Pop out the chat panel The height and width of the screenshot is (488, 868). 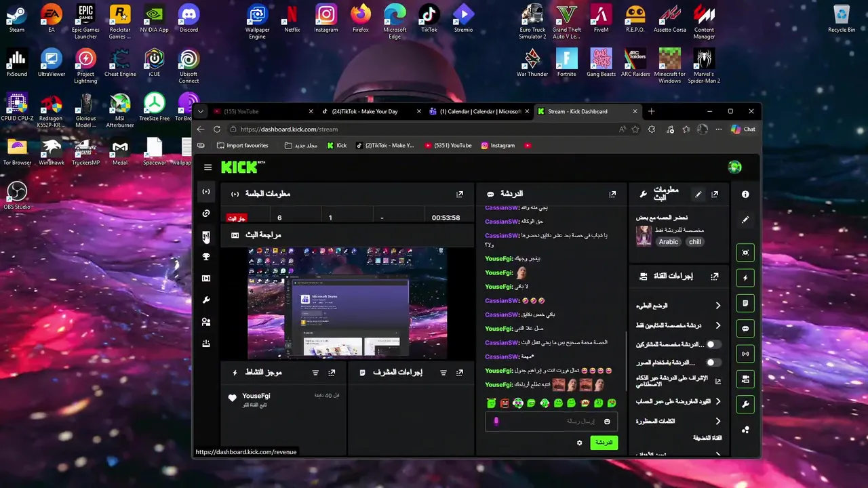point(612,194)
